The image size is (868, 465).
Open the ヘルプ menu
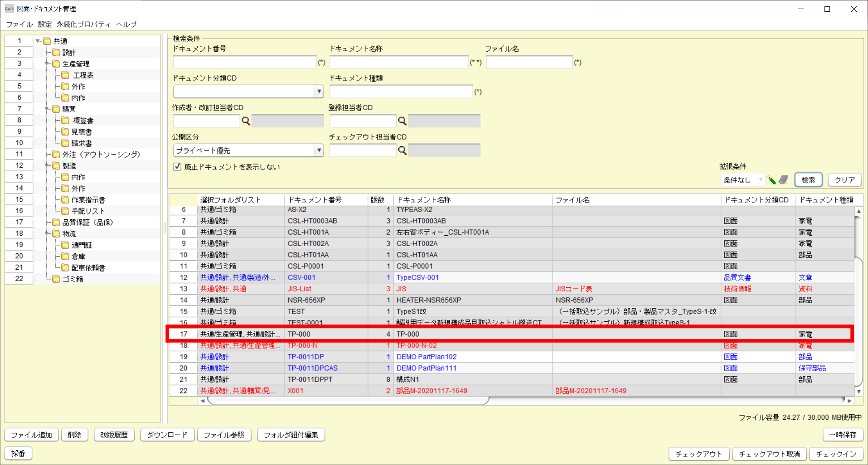126,24
